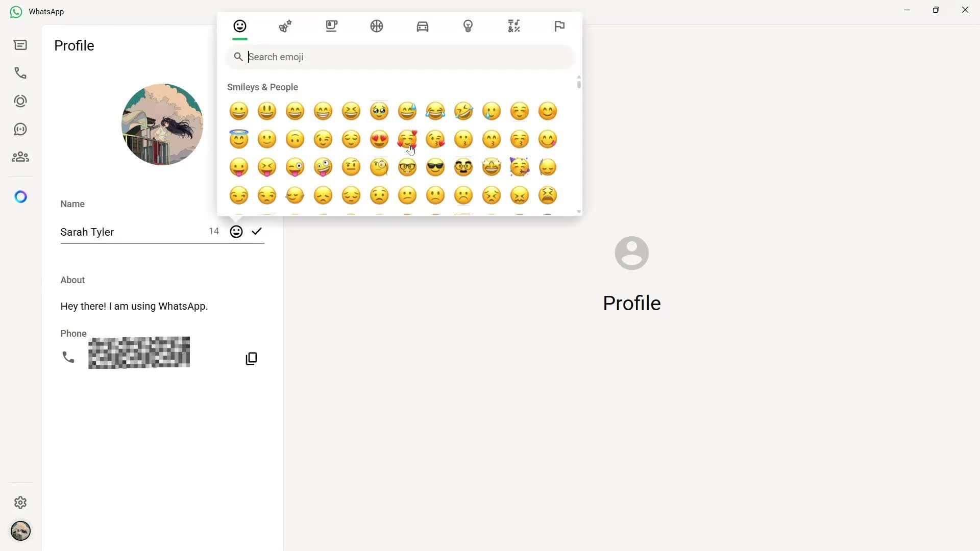This screenshot has width=980, height=551.
Task: Open the Food & Drink emoji category
Action: [x=331, y=26]
